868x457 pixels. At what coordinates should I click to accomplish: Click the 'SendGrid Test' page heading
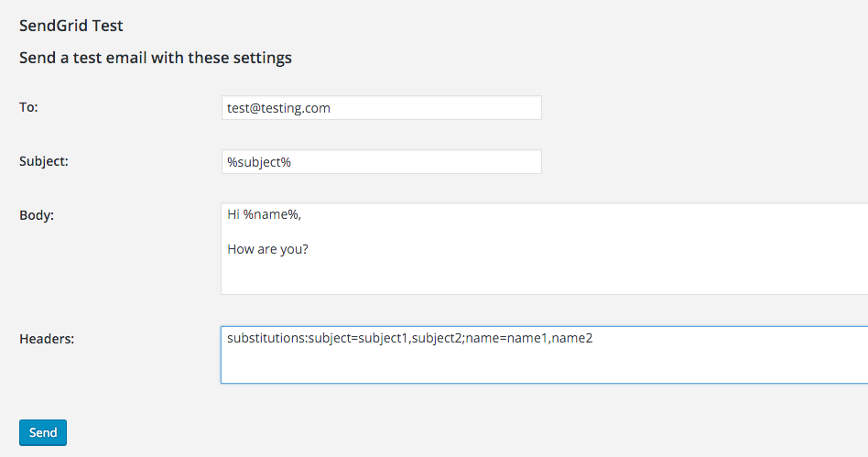(71, 26)
